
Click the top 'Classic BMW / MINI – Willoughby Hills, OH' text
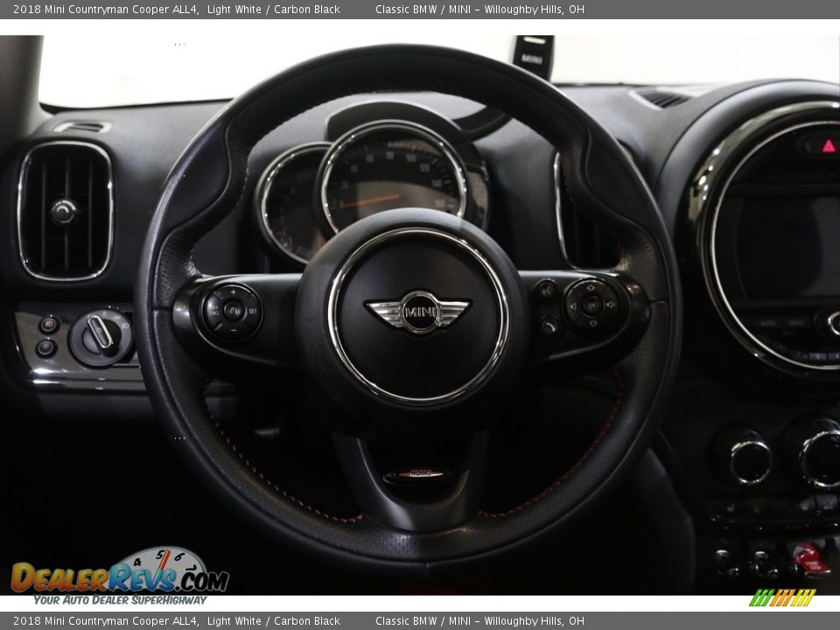[x=479, y=9]
